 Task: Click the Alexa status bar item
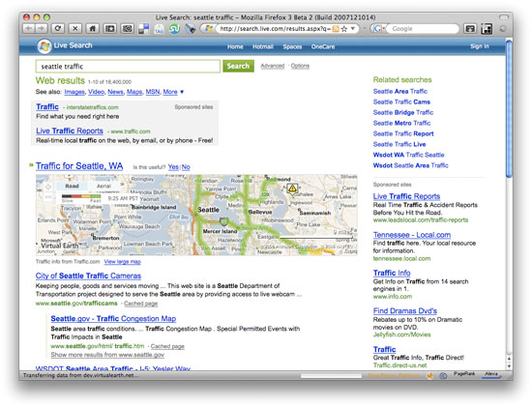(491, 374)
